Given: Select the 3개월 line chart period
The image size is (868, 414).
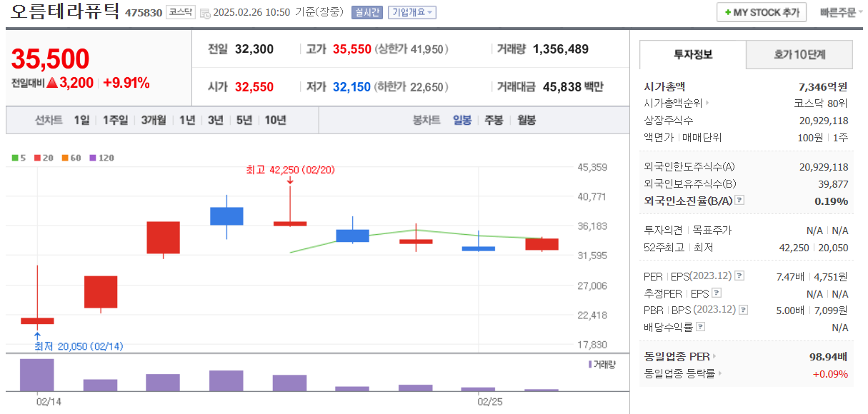Looking at the screenshot, I should [x=154, y=120].
